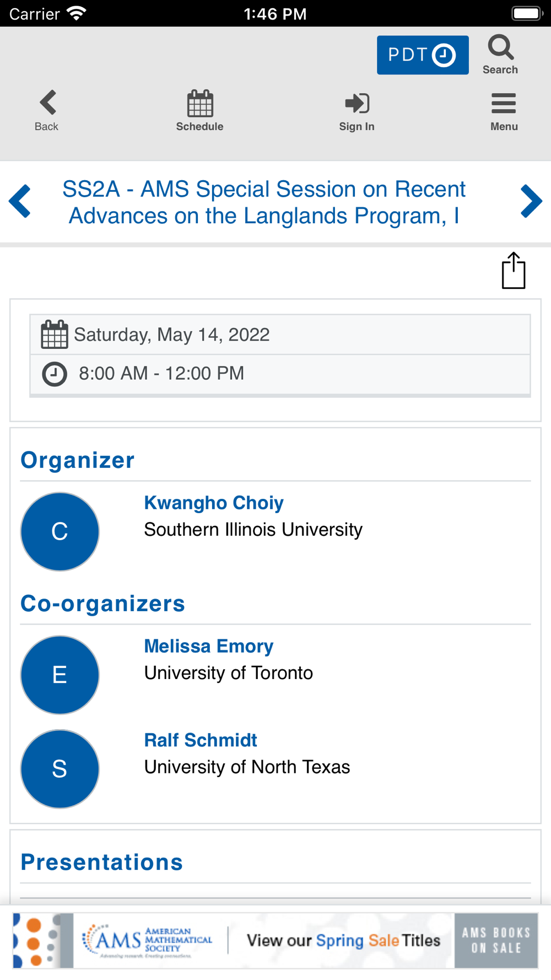551x980 pixels.
Task: Open Ralf Schmidt's profile link
Action: click(201, 740)
